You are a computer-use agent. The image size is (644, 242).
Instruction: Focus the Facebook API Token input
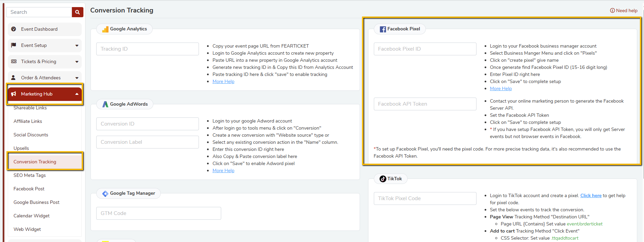click(425, 104)
